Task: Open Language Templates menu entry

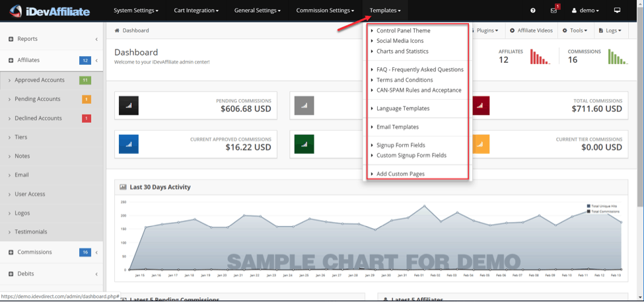Action: click(403, 108)
